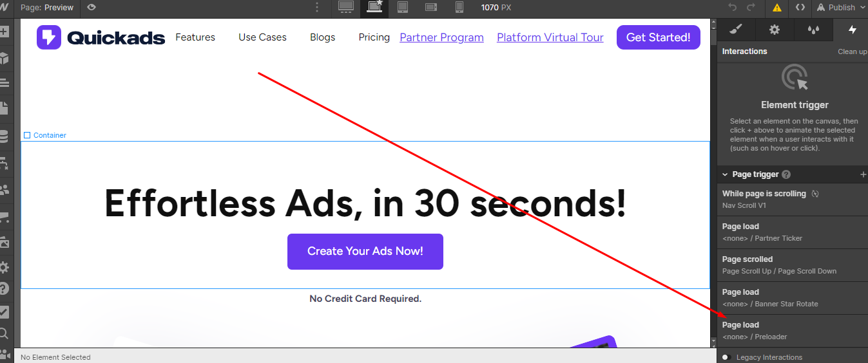
Task: Open the Logic flows panel
Action: coord(5,163)
